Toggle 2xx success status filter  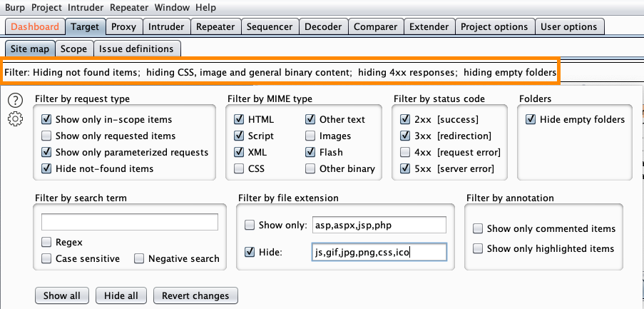coord(405,120)
